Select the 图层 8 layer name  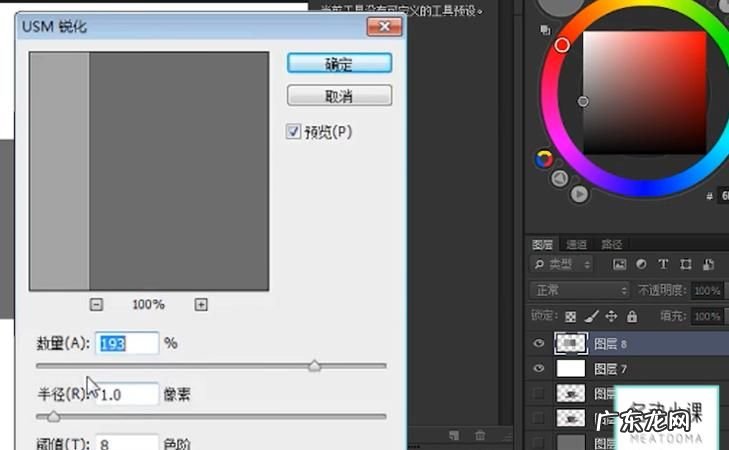610,344
